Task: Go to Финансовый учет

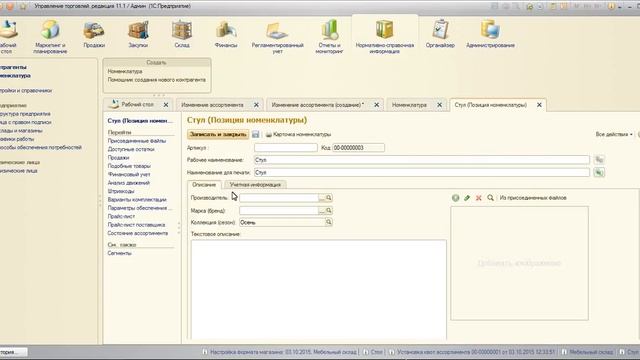Action: tap(129, 175)
